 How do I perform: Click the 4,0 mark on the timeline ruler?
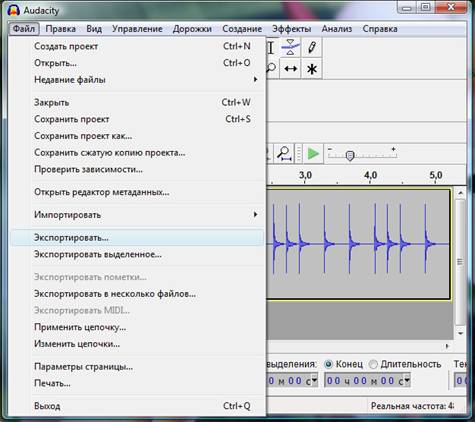coord(370,175)
